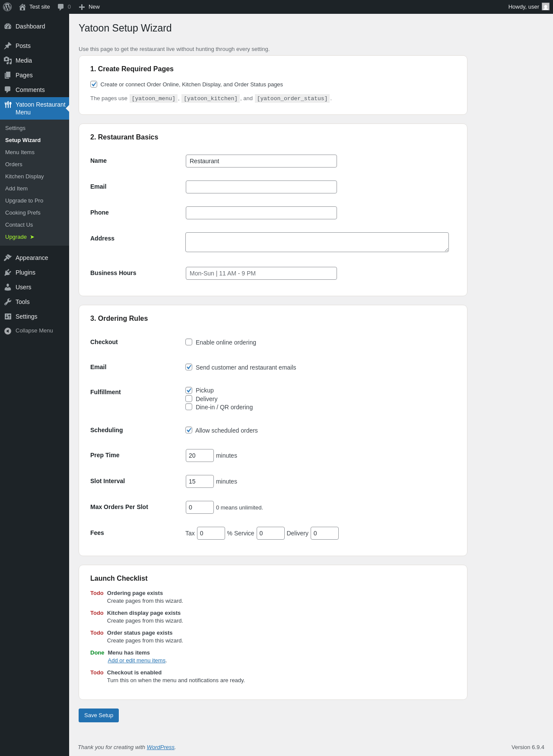Click the WordPress logo icon
Screen dimensions: 553x756
(x=7, y=7)
